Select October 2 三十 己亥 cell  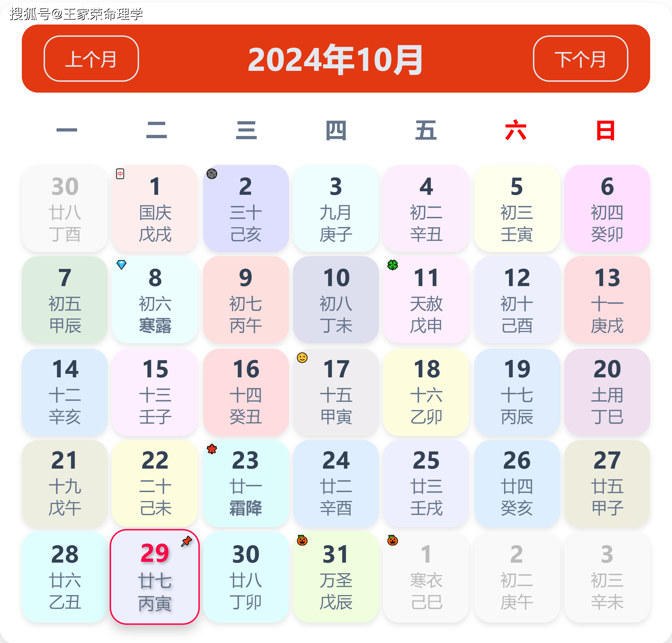(246, 209)
